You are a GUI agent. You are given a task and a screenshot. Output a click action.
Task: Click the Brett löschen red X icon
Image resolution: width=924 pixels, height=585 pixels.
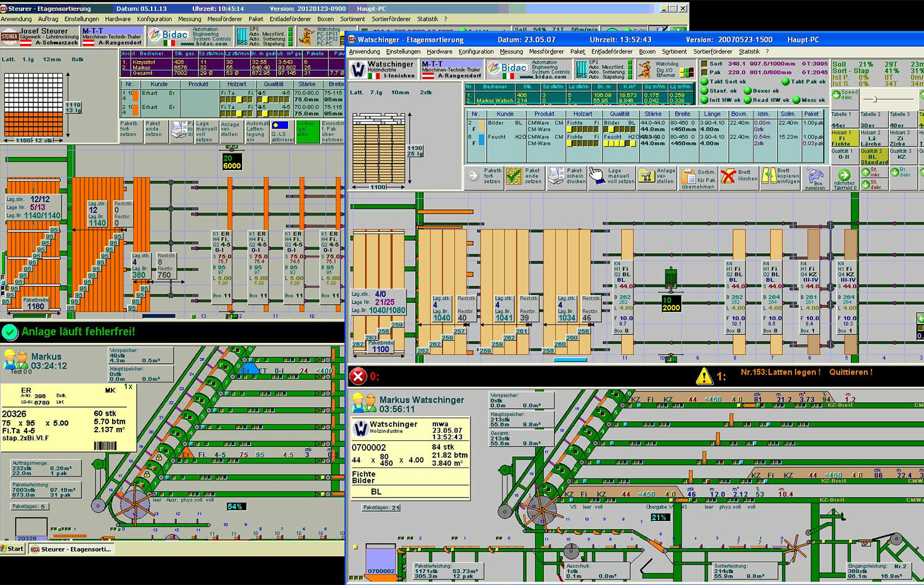728,177
